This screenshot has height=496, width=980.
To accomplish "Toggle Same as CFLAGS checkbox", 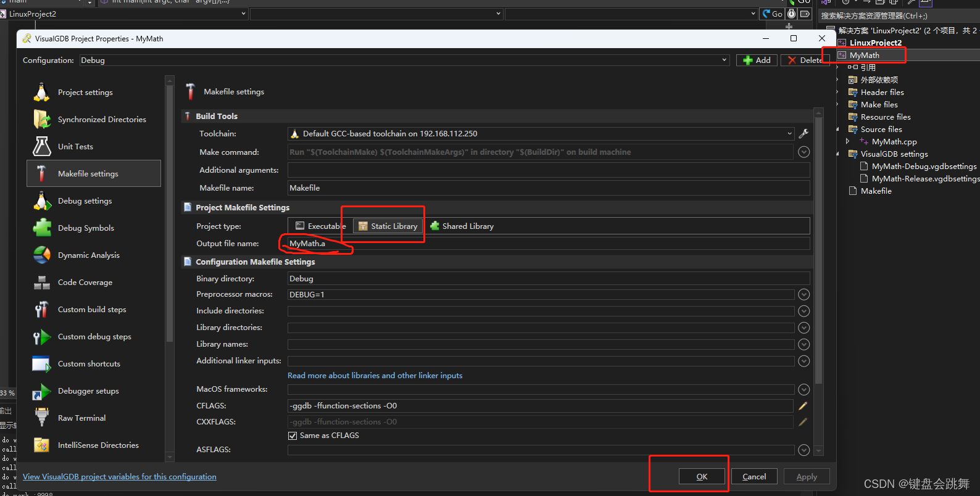I will (293, 436).
